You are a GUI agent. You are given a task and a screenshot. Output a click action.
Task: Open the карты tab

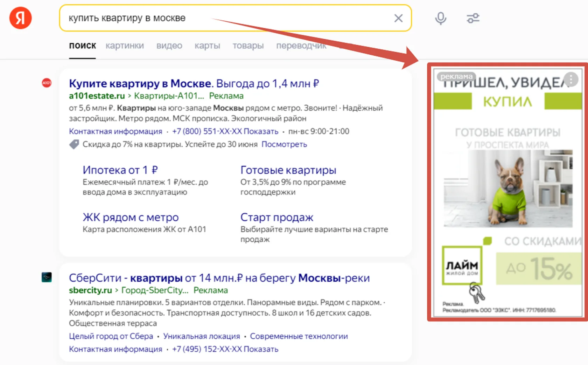pos(207,46)
